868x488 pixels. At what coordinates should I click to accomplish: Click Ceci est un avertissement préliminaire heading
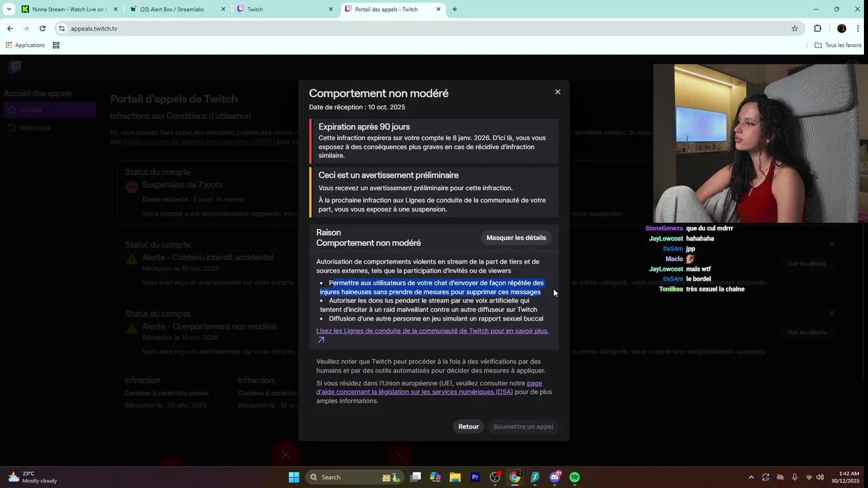click(389, 175)
